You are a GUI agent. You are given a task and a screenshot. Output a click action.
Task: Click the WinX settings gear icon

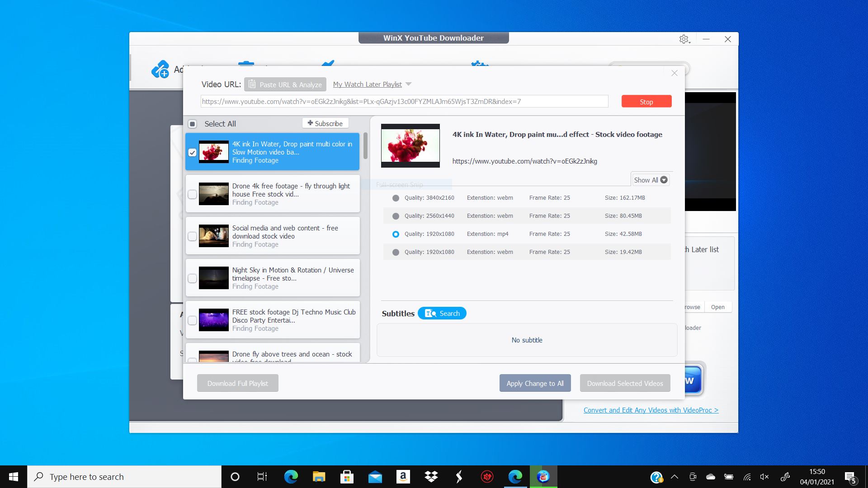point(684,39)
